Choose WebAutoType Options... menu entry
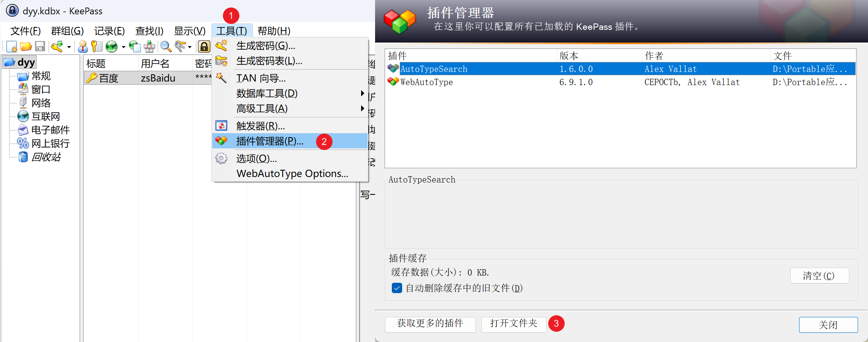This screenshot has height=342, width=868. [x=290, y=173]
